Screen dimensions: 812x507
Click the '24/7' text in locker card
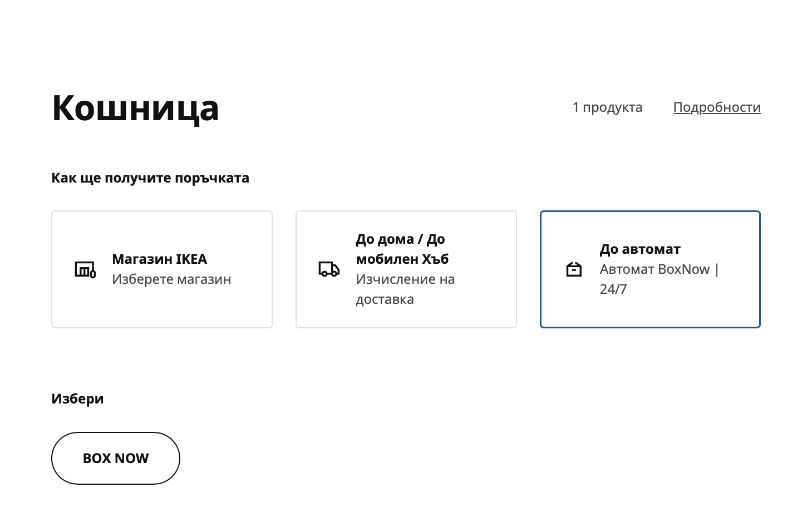coord(613,289)
